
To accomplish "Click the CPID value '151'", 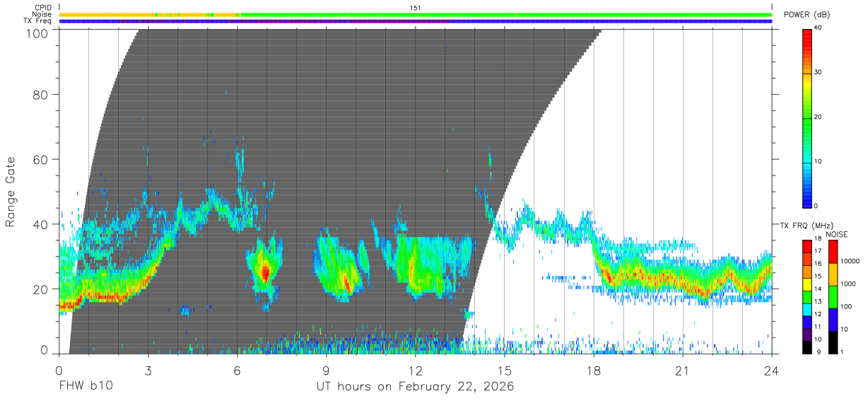I will tap(416, 8).
